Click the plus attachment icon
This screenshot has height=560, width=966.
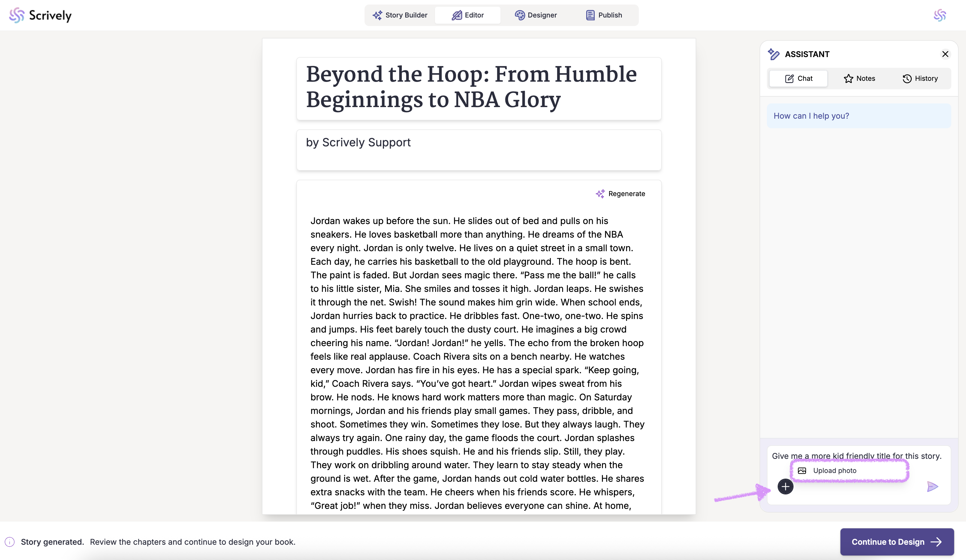[785, 487]
